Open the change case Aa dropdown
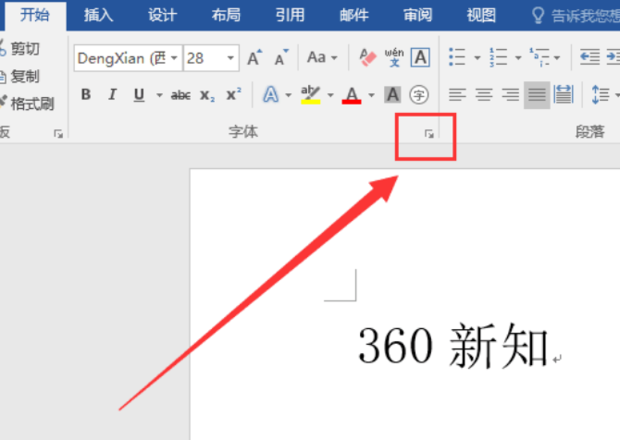The height and width of the screenshot is (440, 620). [322, 58]
